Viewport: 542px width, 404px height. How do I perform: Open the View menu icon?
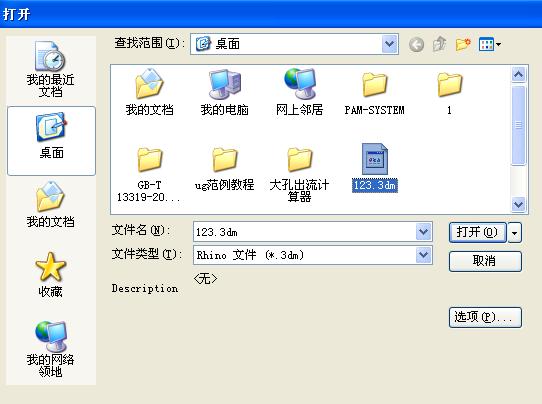(x=489, y=44)
